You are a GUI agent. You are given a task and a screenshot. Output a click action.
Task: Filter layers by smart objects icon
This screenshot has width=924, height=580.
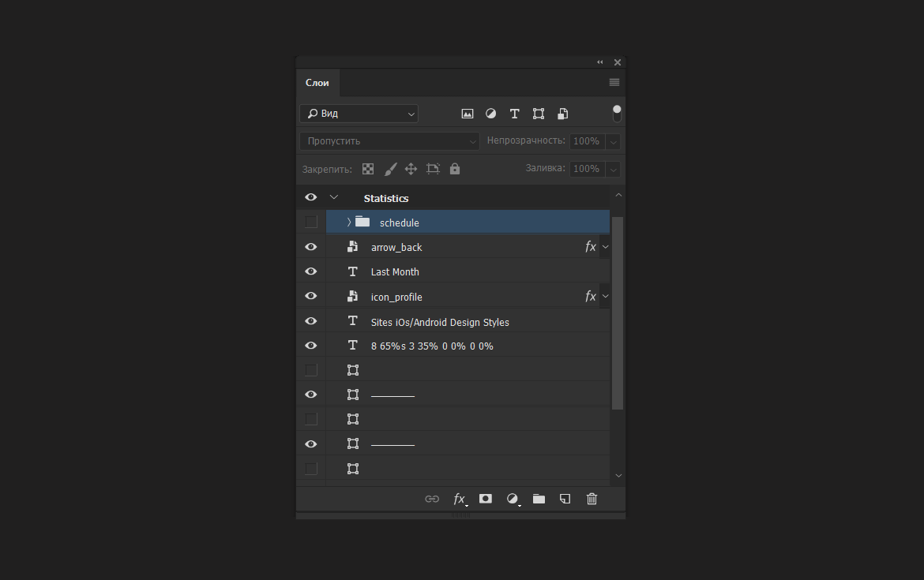pos(563,114)
